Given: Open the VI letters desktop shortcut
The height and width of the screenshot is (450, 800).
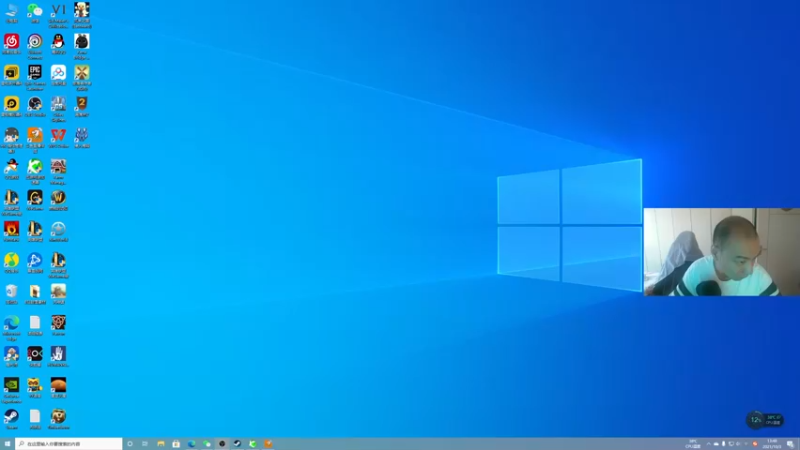Looking at the screenshot, I should tap(58, 15).
